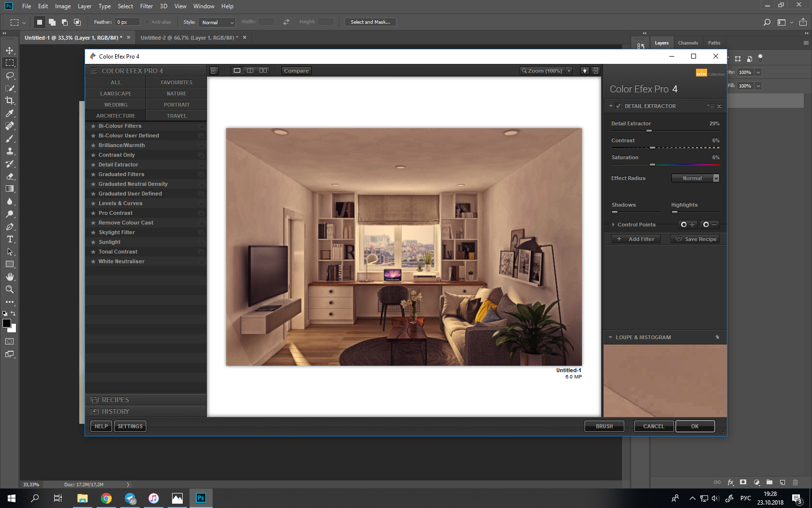
Task: Select the Brush tool
Action: click(x=10, y=138)
